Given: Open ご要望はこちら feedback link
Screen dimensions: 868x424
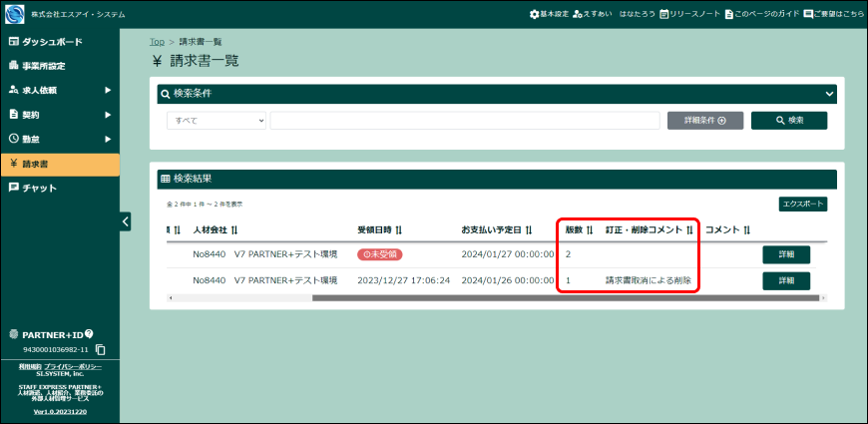Looking at the screenshot, I should [833, 14].
